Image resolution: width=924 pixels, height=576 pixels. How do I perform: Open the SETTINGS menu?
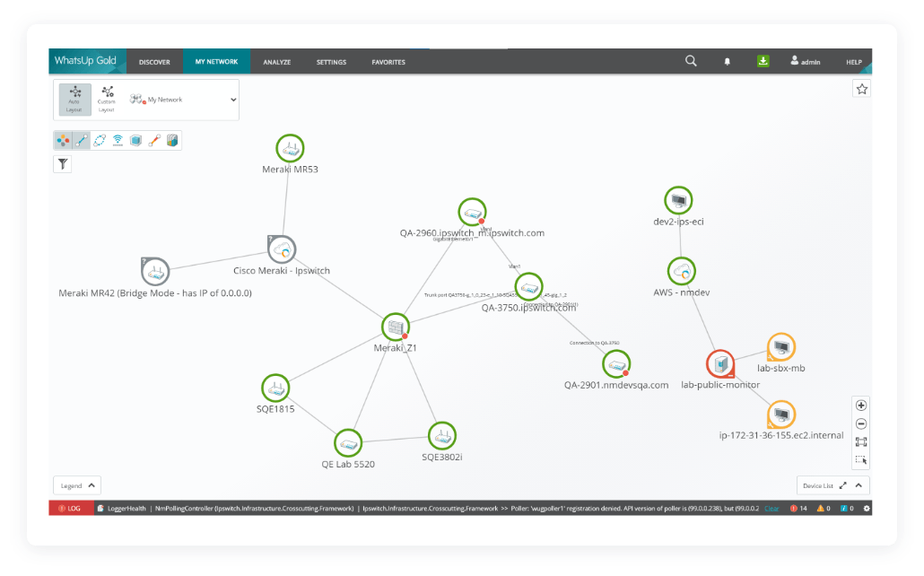click(x=331, y=61)
